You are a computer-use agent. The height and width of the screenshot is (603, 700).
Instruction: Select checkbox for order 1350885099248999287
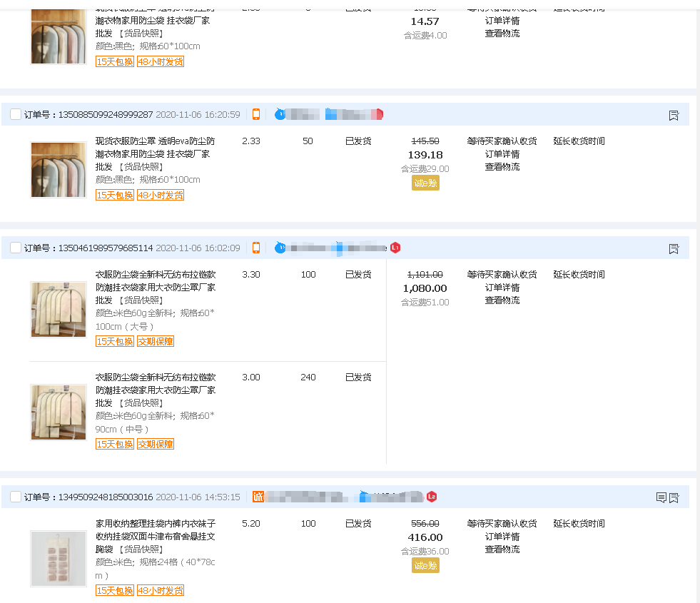(16, 114)
